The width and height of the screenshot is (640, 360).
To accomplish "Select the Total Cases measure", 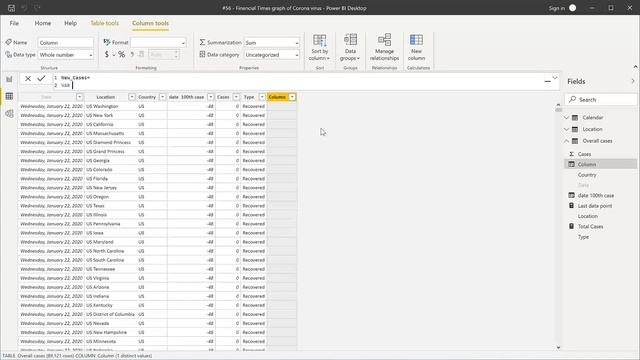I will (590, 227).
